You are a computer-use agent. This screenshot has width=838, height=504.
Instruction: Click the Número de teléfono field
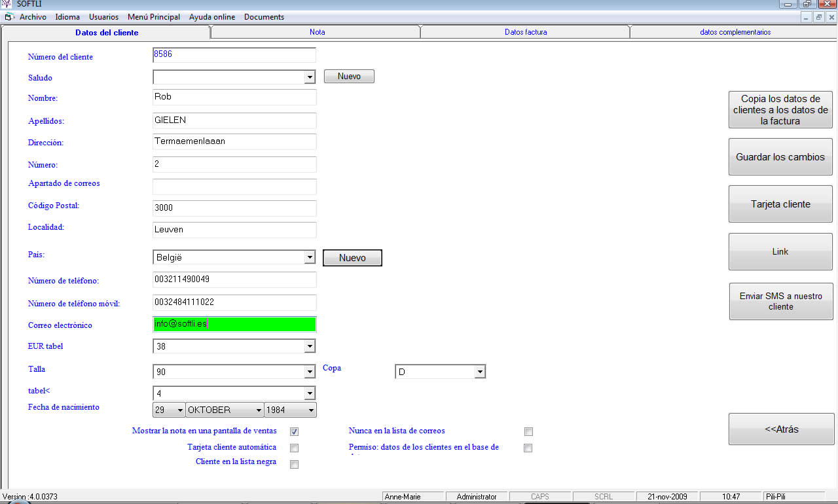tap(234, 279)
